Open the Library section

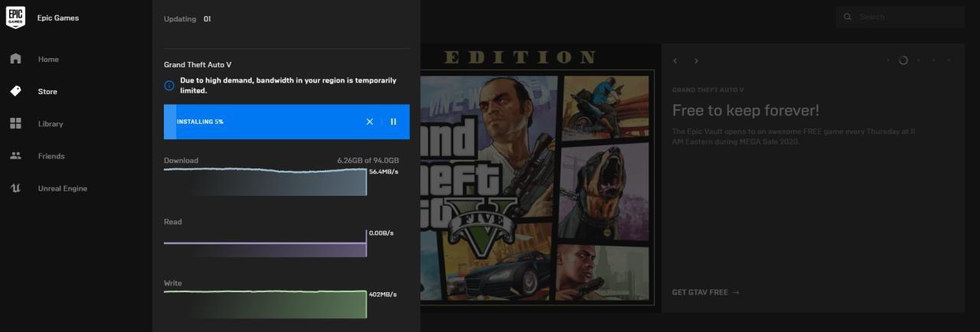coord(51,123)
